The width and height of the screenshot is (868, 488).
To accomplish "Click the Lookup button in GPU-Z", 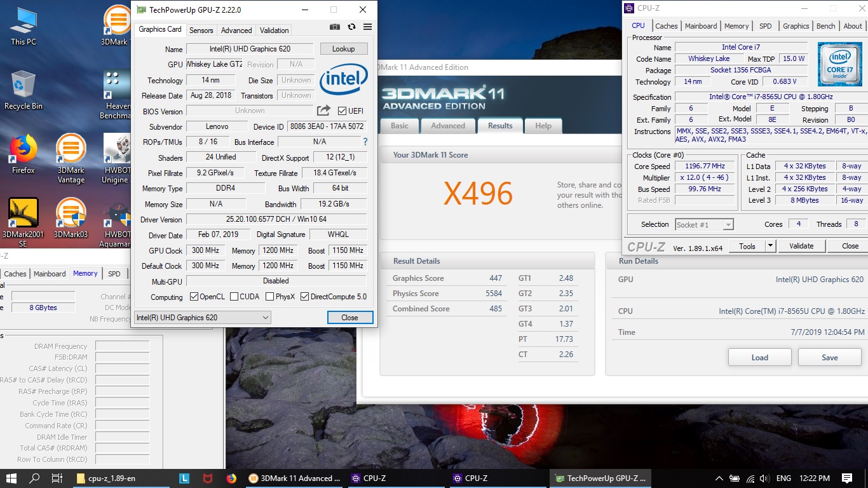I will point(344,49).
